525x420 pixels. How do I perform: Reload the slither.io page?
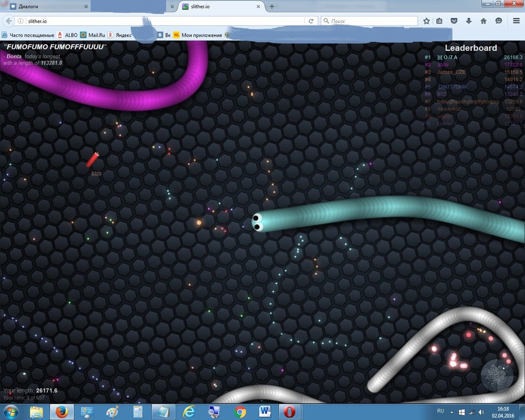click(x=310, y=21)
